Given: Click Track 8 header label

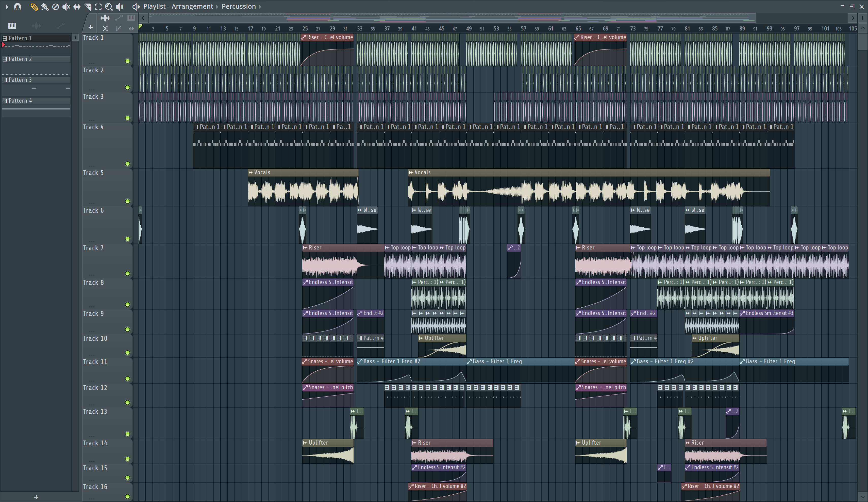Looking at the screenshot, I should pyautogui.click(x=93, y=283).
